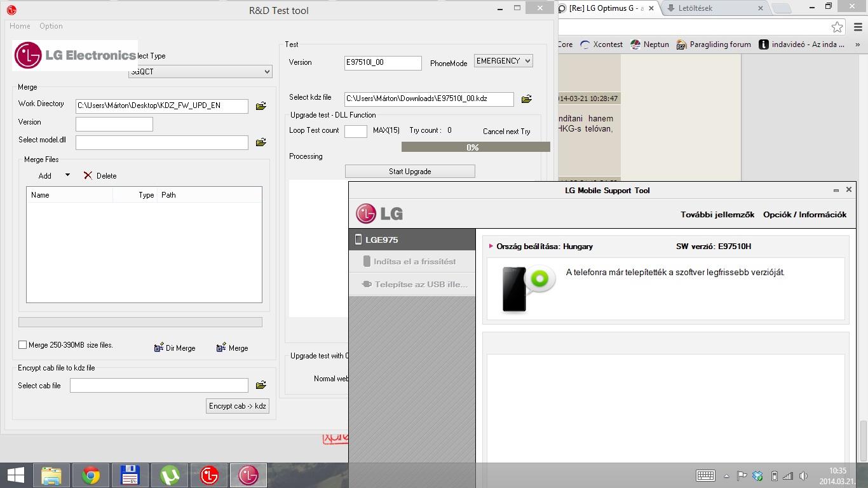The width and height of the screenshot is (868, 488).
Task: Open the Home menu
Action: click(20, 26)
